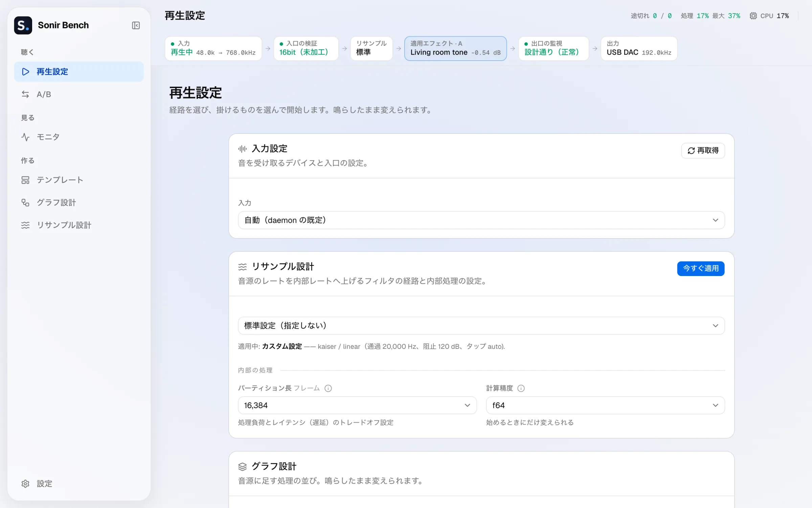The height and width of the screenshot is (508, 812).
Task: Click the waves icon beside リサンプル設計 heading
Action: [242, 267]
